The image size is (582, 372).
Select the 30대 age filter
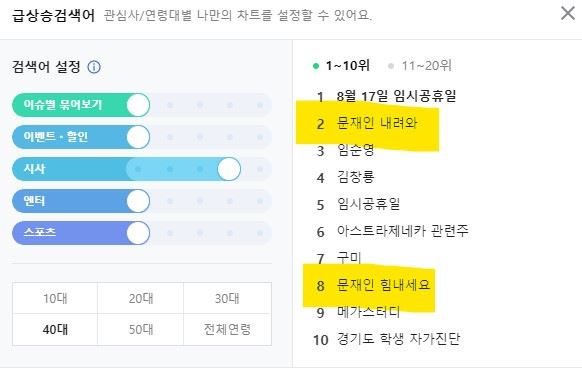(227, 298)
